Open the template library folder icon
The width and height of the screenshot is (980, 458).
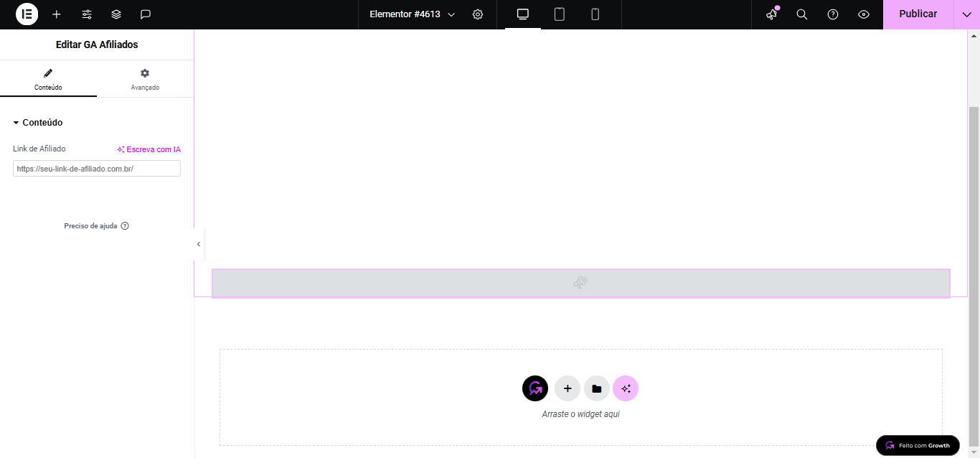597,388
